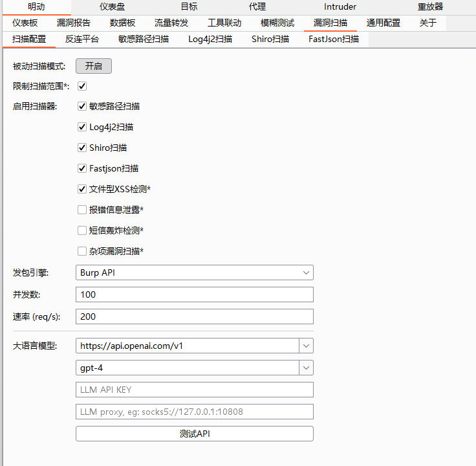This screenshot has height=466, width=476.
Task: Go to the 漏洞报告 tab
Action: click(74, 23)
